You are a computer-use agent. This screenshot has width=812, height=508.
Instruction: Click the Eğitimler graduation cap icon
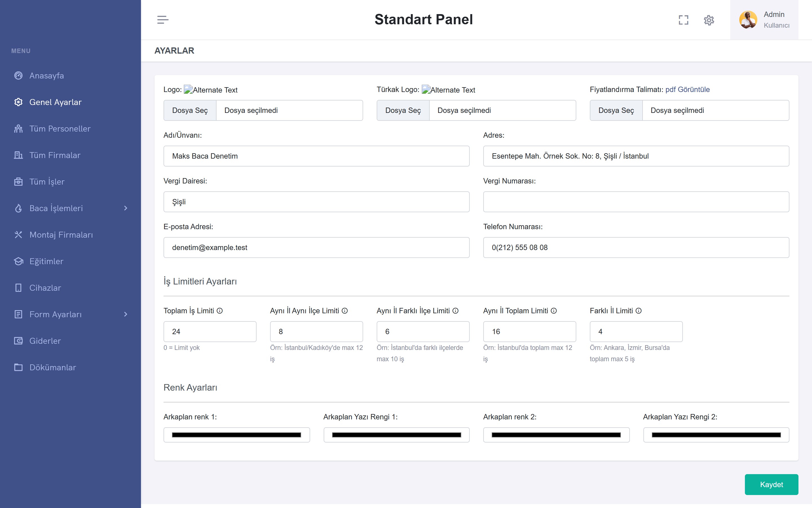point(18,261)
